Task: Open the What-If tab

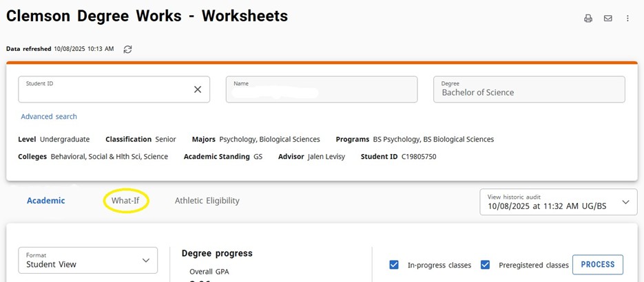Action: [126, 201]
